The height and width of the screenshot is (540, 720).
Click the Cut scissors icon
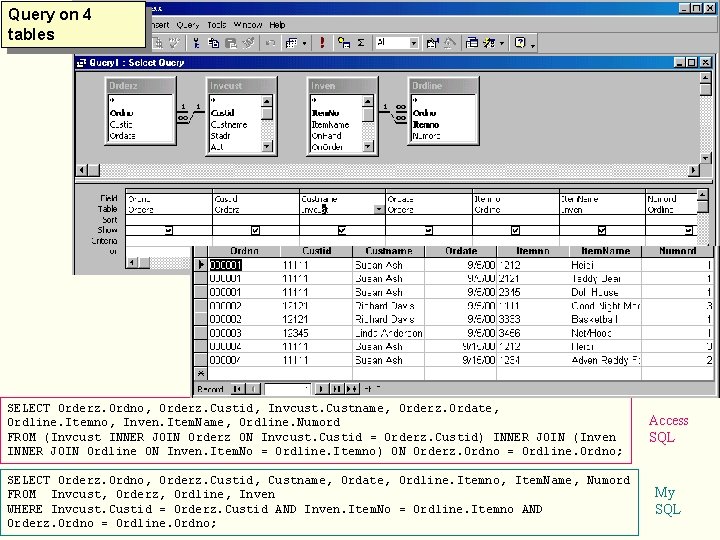[x=197, y=43]
